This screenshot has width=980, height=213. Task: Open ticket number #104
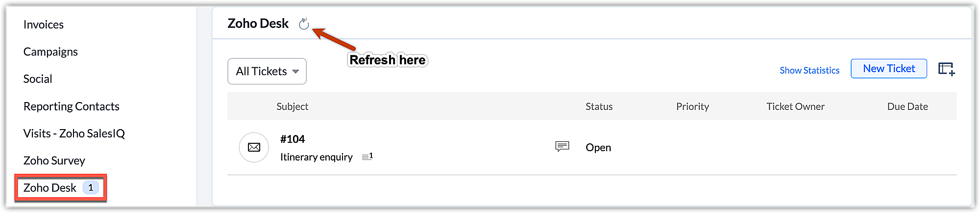click(x=293, y=139)
